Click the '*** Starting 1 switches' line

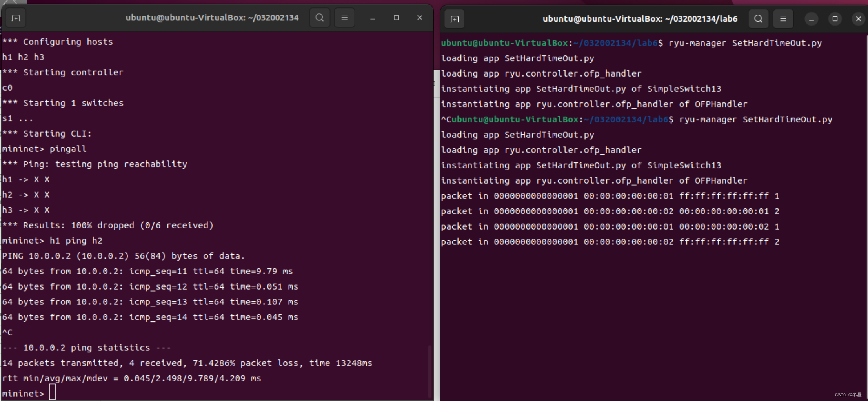pyautogui.click(x=63, y=103)
